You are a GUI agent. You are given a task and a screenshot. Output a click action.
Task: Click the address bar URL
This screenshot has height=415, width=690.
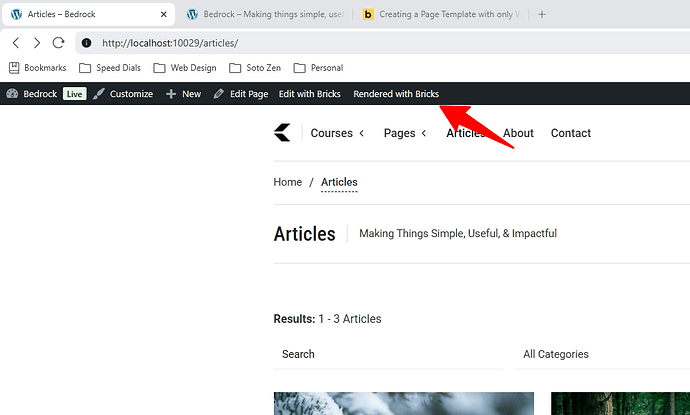coord(170,44)
